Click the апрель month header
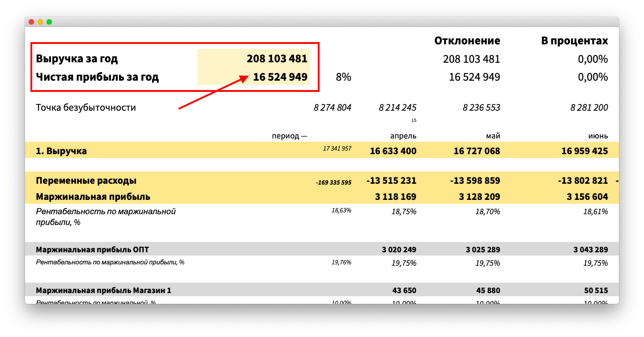The width and height of the screenshot is (644, 337). [x=403, y=136]
